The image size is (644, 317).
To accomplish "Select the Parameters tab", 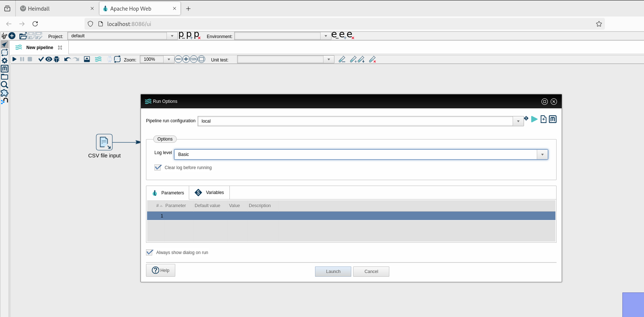I will 168,193.
